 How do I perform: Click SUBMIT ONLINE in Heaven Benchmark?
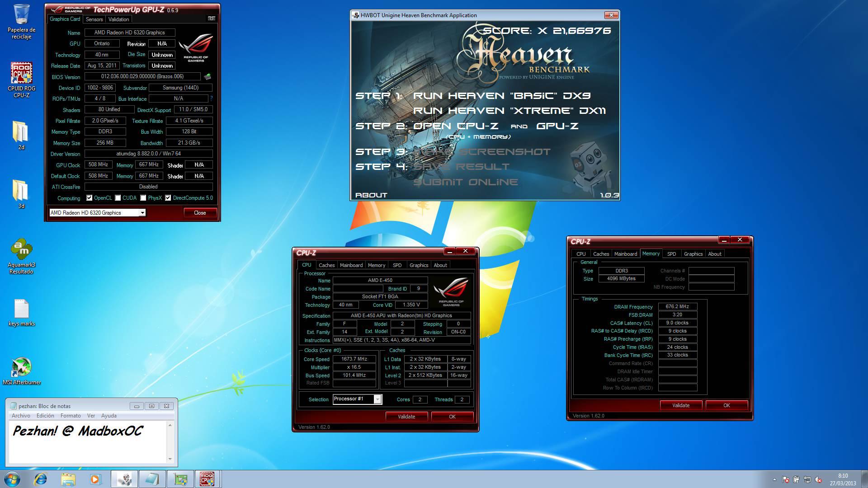pyautogui.click(x=466, y=182)
